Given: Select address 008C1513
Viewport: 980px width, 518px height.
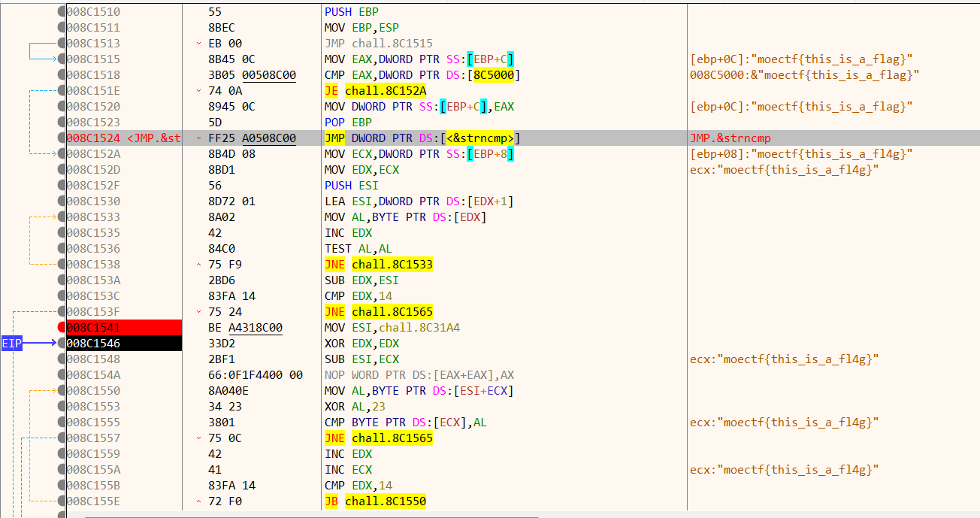Looking at the screenshot, I should (x=93, y=44).
